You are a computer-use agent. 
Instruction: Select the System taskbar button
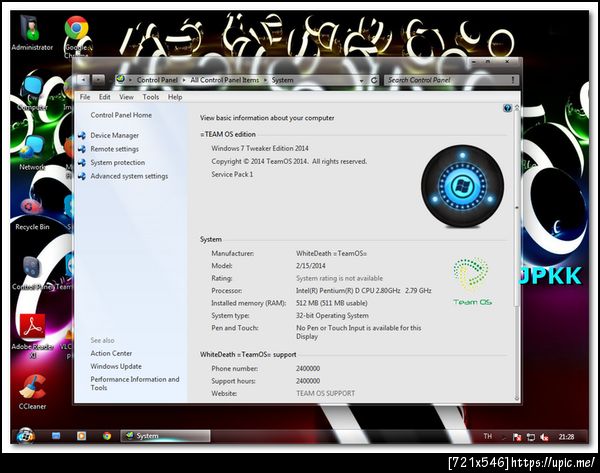pyautogui.click(x=165, y=435)
